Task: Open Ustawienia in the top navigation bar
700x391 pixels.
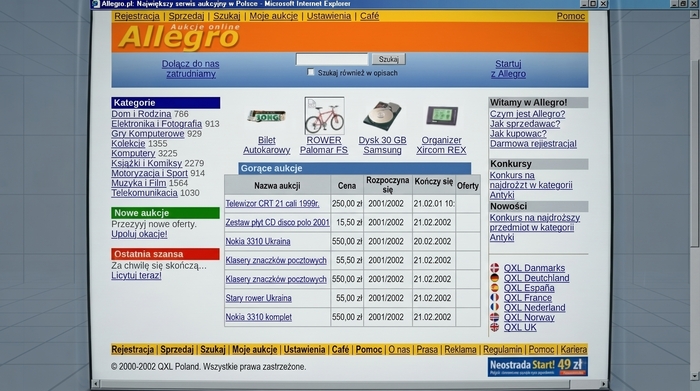Action: point(329,16)
